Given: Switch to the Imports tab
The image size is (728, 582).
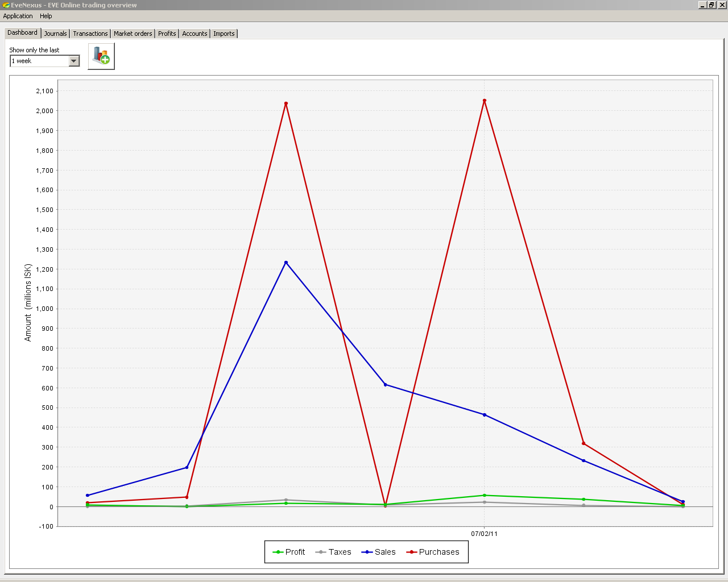Looking at the screenshot, I should coord(224,34).
